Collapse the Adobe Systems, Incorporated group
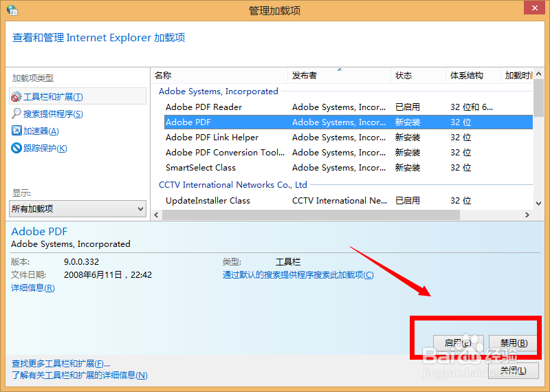This screenshot has width=550, height=392. (218, 91)
